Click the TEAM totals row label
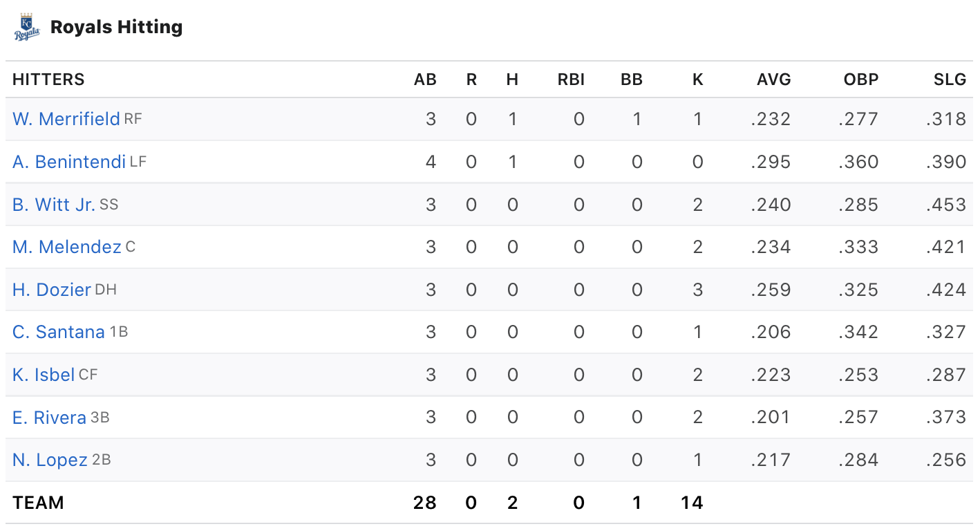 click(x=38, y=503)
